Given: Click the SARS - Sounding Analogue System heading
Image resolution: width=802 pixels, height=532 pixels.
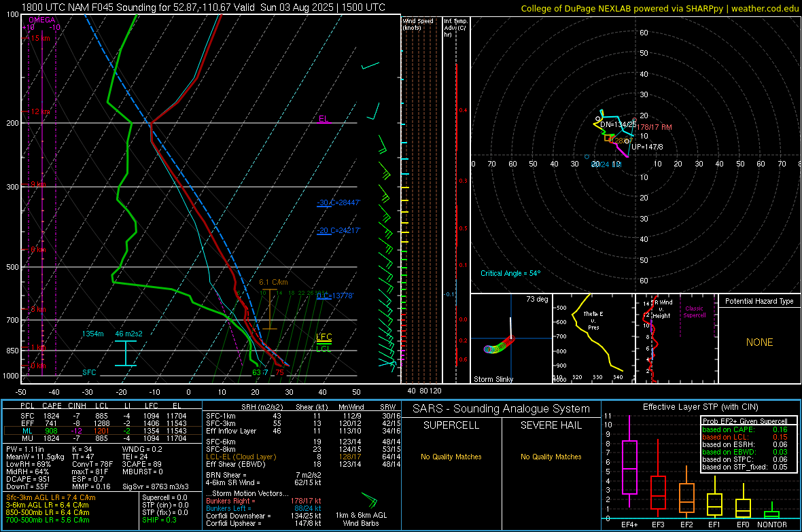Looking at the screenshot, I should pos(501,409).
